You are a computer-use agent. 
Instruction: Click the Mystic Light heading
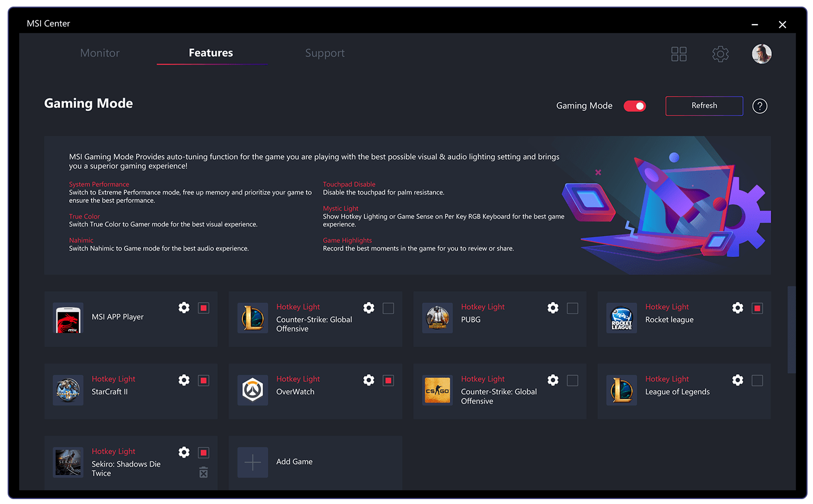[x=341, y=208]
